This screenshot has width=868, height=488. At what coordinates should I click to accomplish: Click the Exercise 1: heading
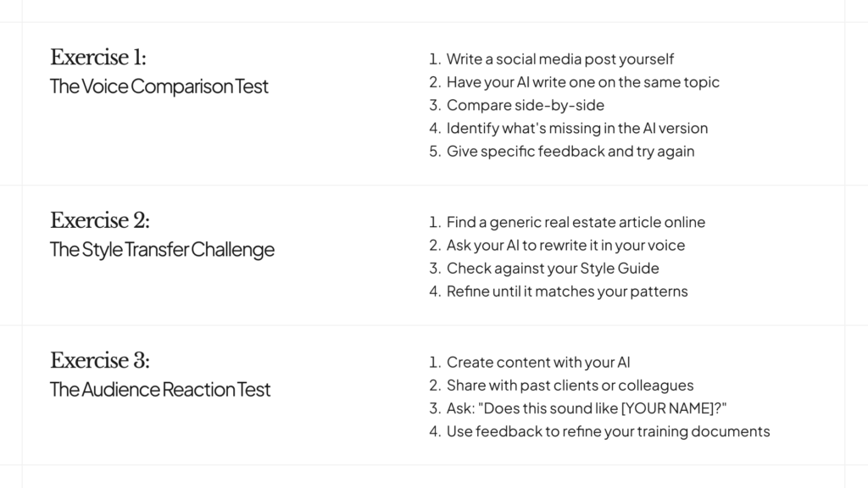click(98, 58)
